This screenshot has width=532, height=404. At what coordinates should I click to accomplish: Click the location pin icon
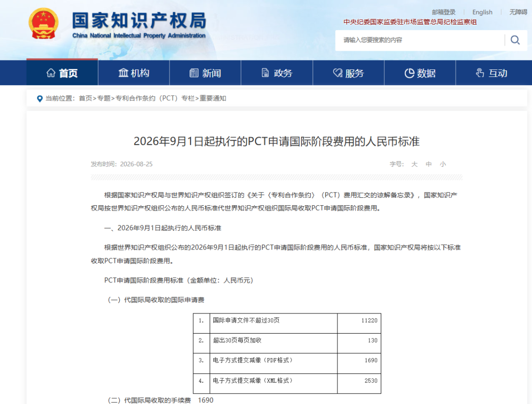(40, 98)
